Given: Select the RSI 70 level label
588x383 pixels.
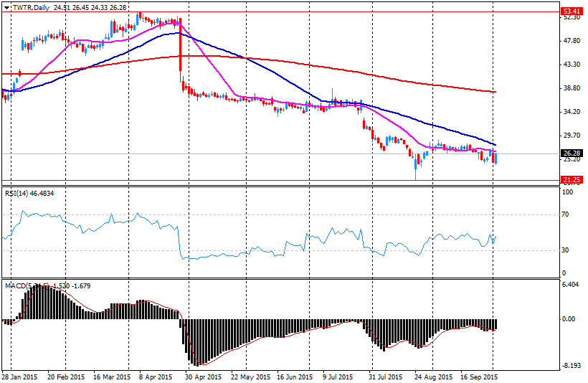Looking at the screenshot, I should tap(565, 214).
